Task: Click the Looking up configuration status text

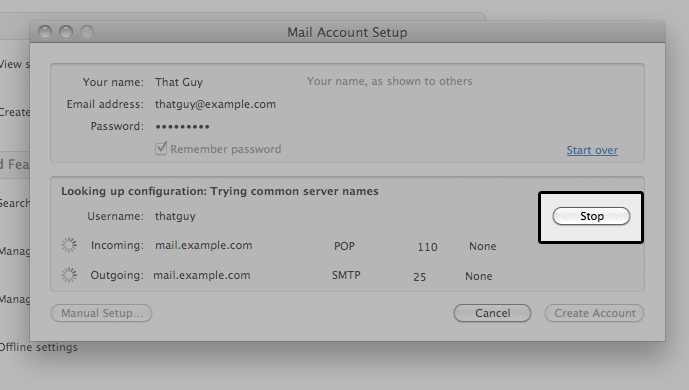Action: point(220,191)
